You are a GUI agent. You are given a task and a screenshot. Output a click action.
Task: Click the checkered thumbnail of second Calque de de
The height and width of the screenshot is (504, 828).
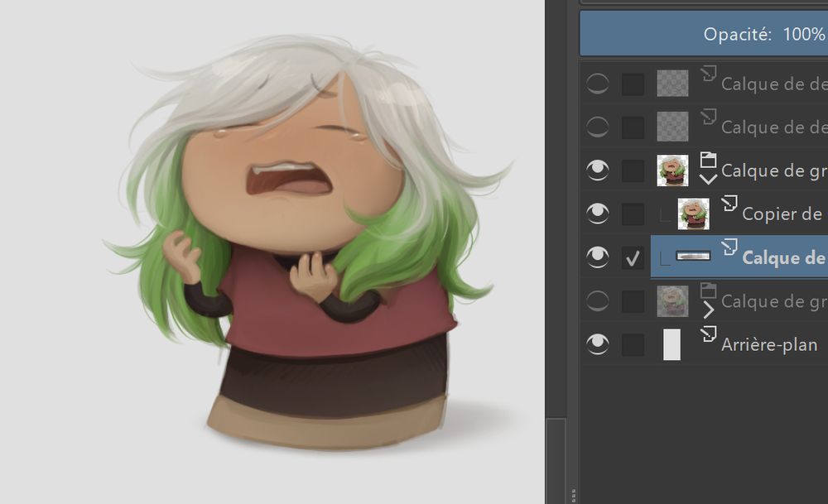pos(672,127)
